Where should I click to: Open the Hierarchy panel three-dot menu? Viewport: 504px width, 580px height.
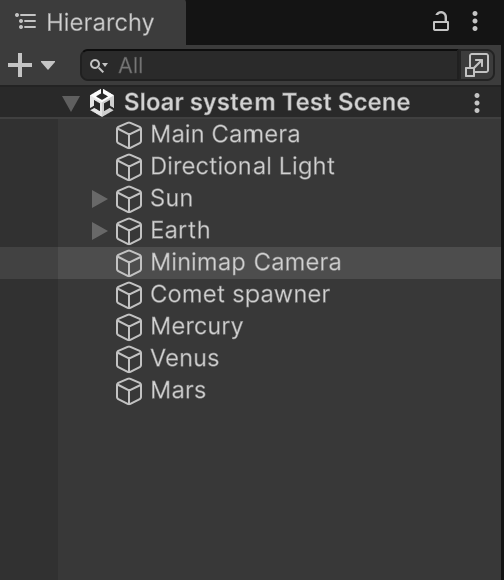coord(475,21)
